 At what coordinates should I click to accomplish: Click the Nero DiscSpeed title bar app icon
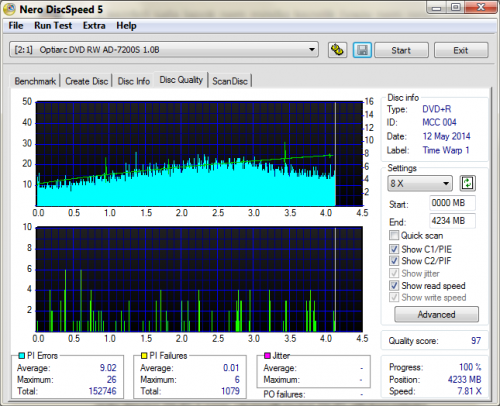[9, 9]
